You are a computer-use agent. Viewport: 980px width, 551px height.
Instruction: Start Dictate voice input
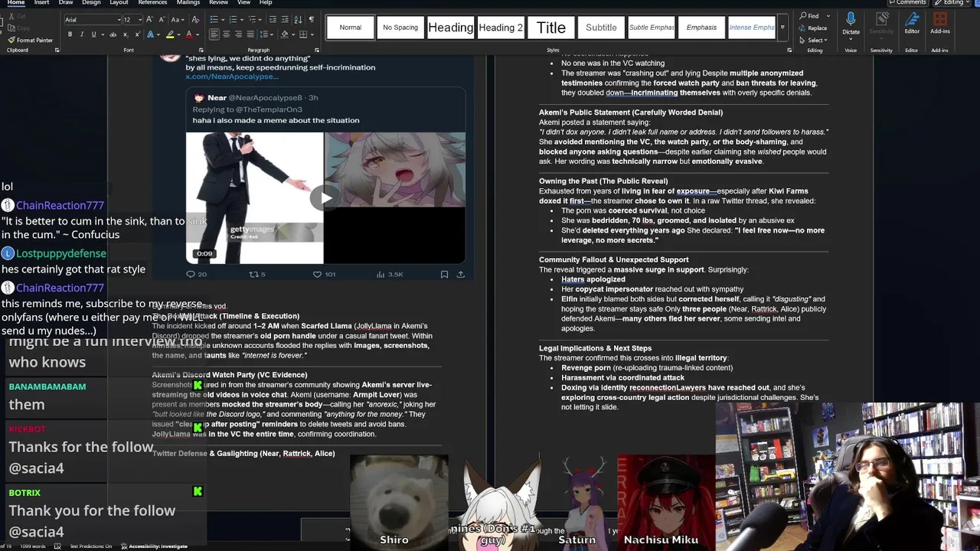coord(851,24)
